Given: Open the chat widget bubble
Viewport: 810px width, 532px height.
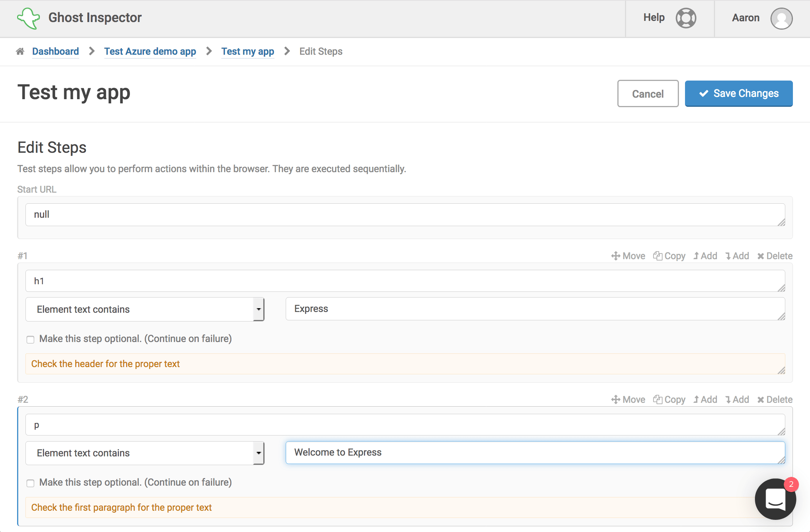Looking at the screenshot, I should 775,499.
